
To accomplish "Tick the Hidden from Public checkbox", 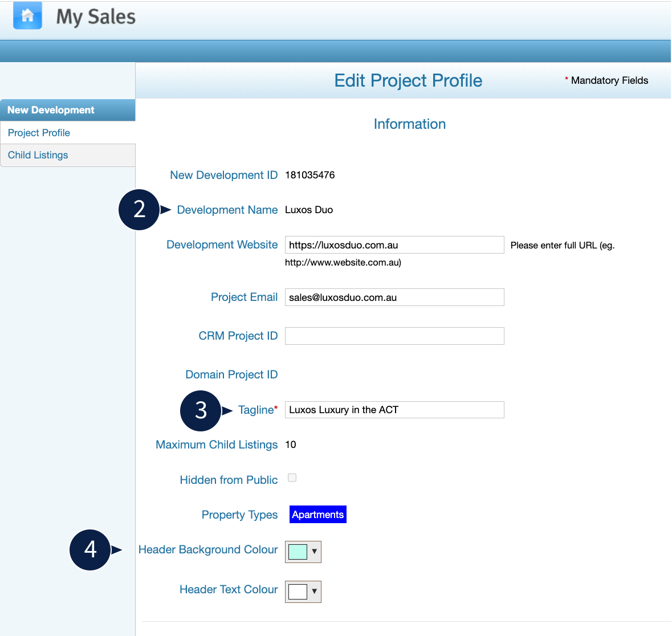I will point(292,478).
